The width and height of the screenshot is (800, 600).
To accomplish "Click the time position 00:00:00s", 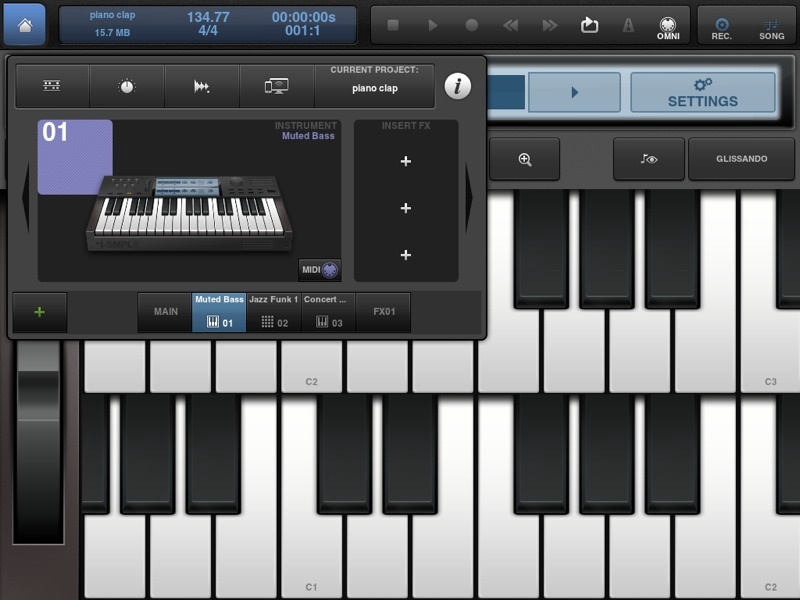I will [x=304, y=17].
